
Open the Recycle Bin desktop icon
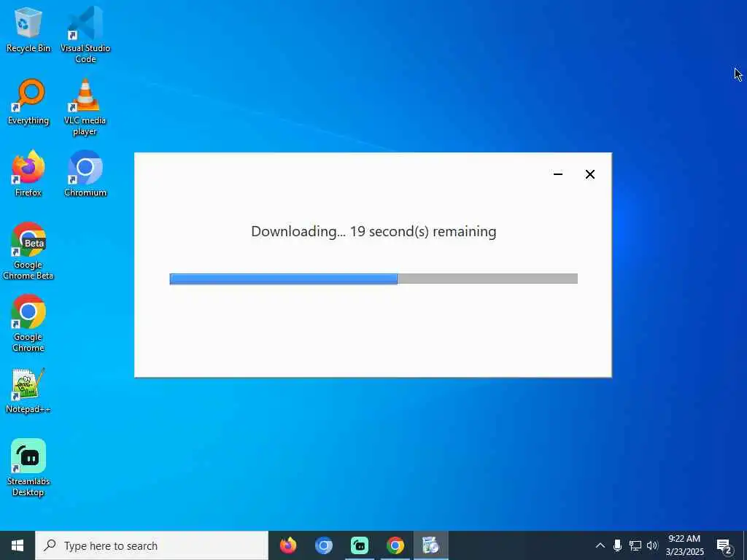coord(28,30)
